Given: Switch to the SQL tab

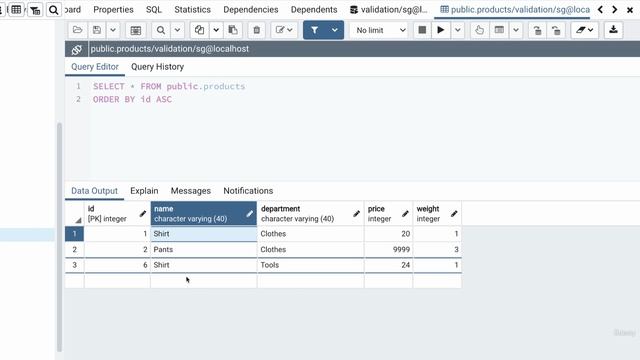Looking at the screenshot, I should pos(153,9).
